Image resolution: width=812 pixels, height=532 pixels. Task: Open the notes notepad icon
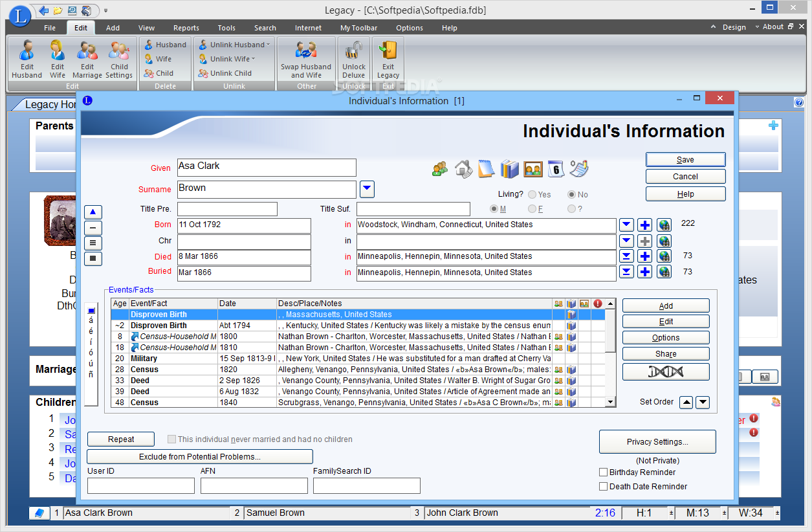coord(486,169)
